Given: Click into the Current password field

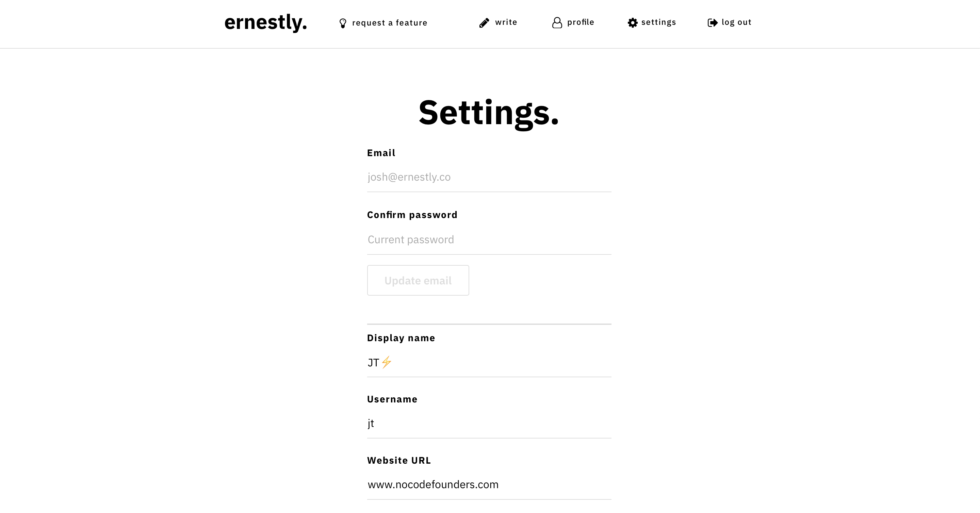Looking at the screenshot, I should pos(489,239).
